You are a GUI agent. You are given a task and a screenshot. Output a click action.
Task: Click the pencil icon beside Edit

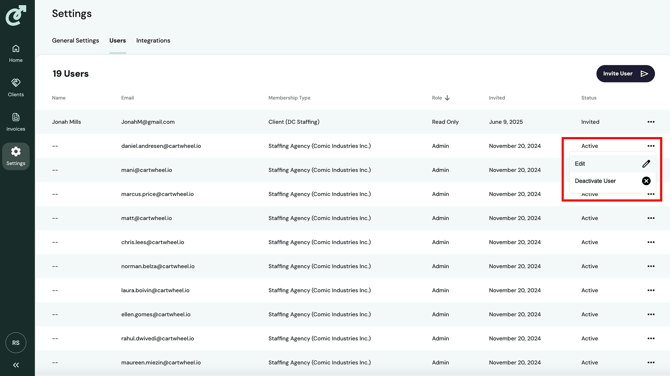coord(646,164)
